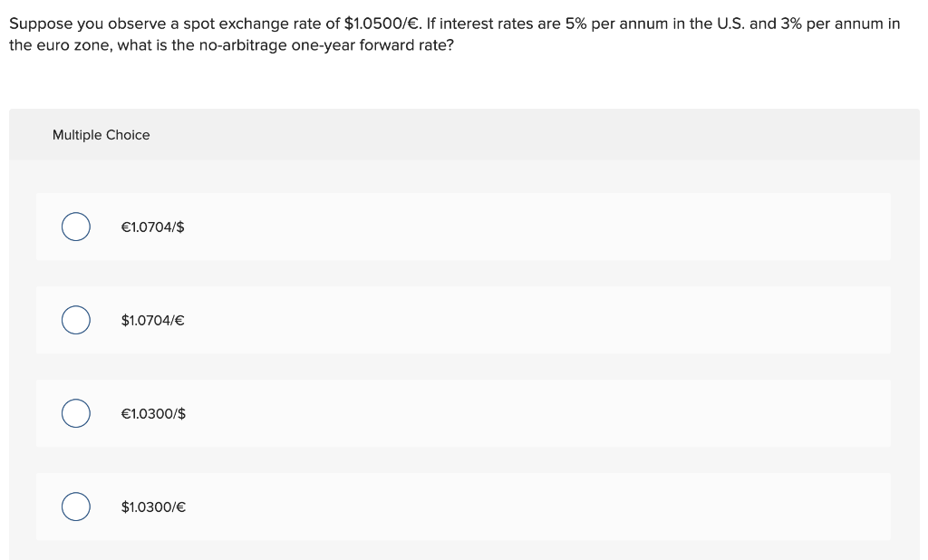Click the gray Multiple Choice banner area
928x560 pixels.
464,134
